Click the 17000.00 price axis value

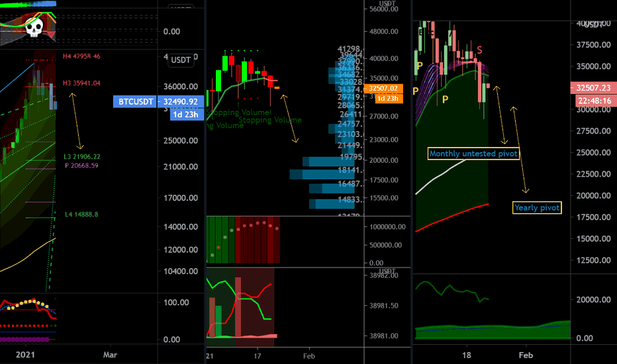[181, 198]
